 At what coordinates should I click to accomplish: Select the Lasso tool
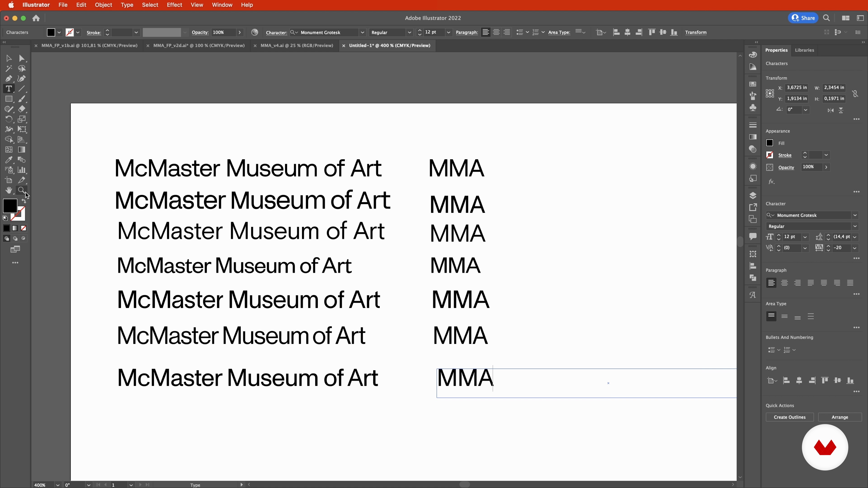22,69
